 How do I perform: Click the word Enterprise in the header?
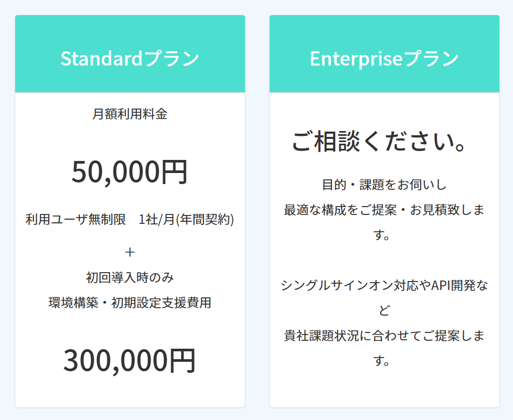click(x=355, y=58)
